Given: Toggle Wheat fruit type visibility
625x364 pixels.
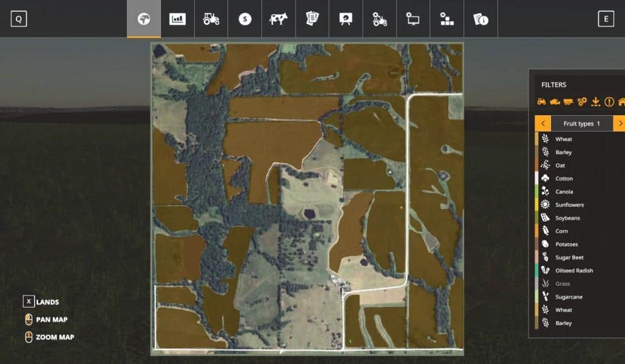Looking at the screenshot, I should [563, 139].
